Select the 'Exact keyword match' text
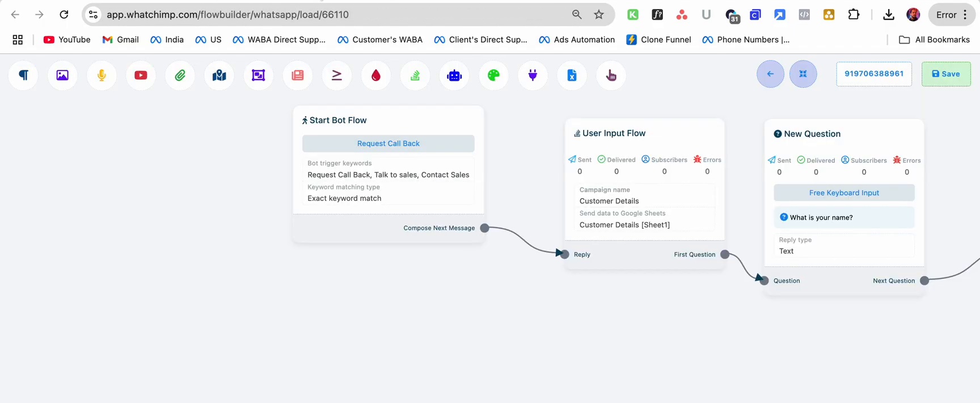 click(x=344, y=198)
